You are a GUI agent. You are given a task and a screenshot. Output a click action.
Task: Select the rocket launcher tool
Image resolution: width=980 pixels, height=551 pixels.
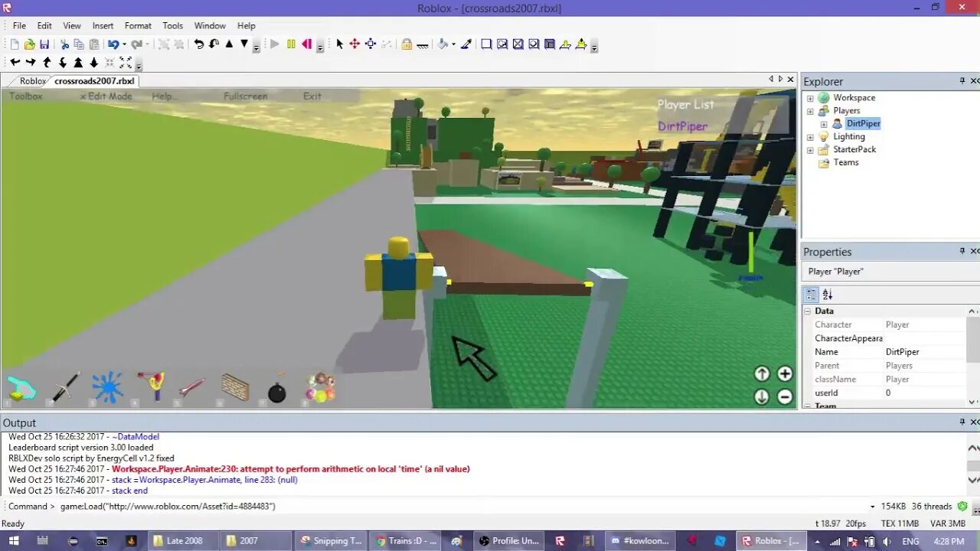pyautogui.click(x=192, y=387)
